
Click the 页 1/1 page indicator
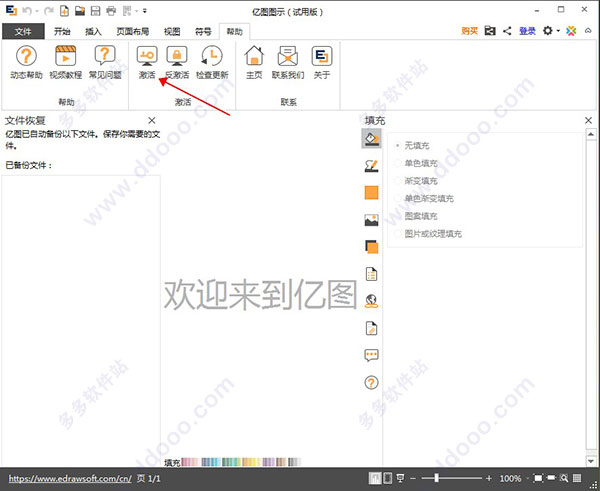149,479
